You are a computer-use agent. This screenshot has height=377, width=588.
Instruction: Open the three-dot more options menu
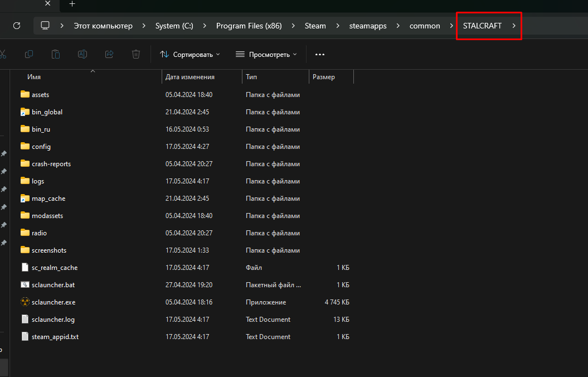coord(320,55)
